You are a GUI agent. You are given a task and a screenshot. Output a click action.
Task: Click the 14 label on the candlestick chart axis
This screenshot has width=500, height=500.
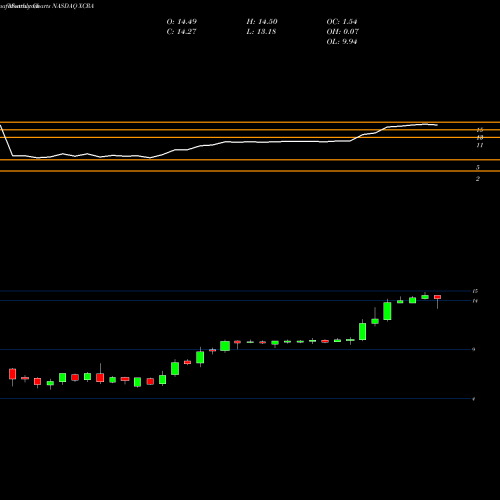click(475, 301)
